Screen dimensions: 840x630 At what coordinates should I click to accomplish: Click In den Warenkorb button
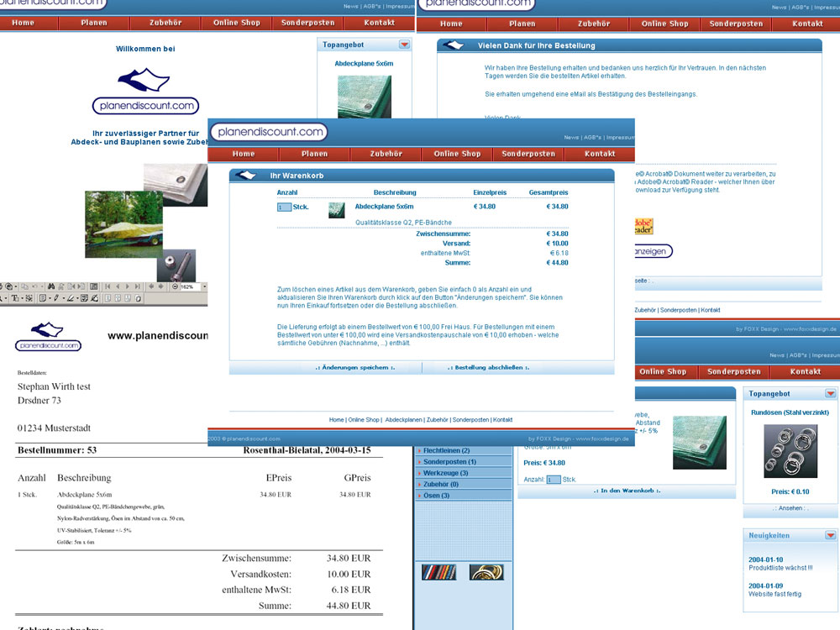pyautogui.click(x=627, y=491)
